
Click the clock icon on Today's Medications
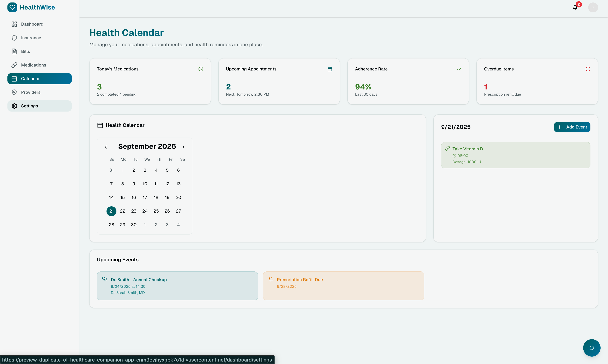click(x=201, y=69)
